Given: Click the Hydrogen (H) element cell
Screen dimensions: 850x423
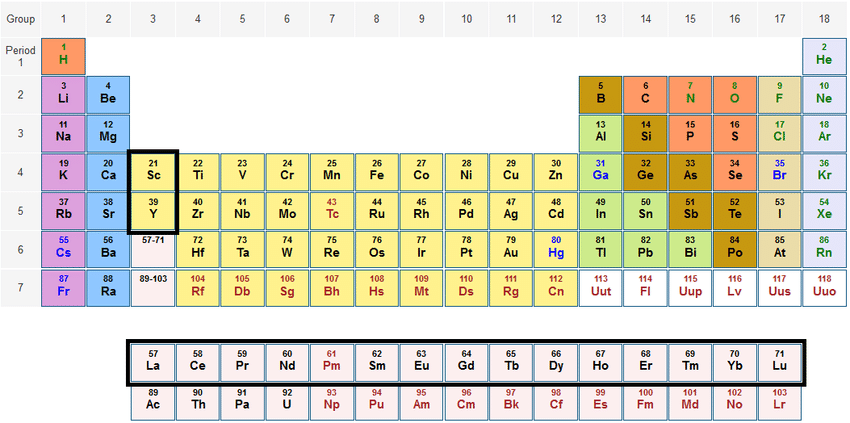Looking at the screenshot, I should 63,56.
